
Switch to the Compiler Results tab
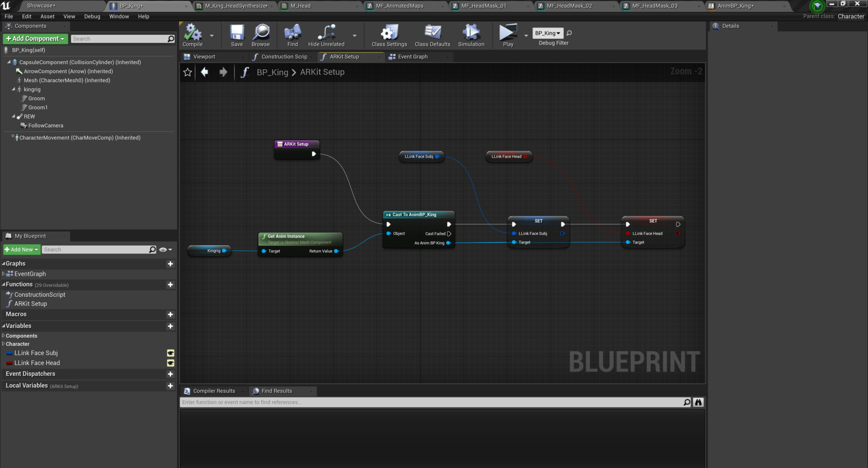(x=214, y=391)
